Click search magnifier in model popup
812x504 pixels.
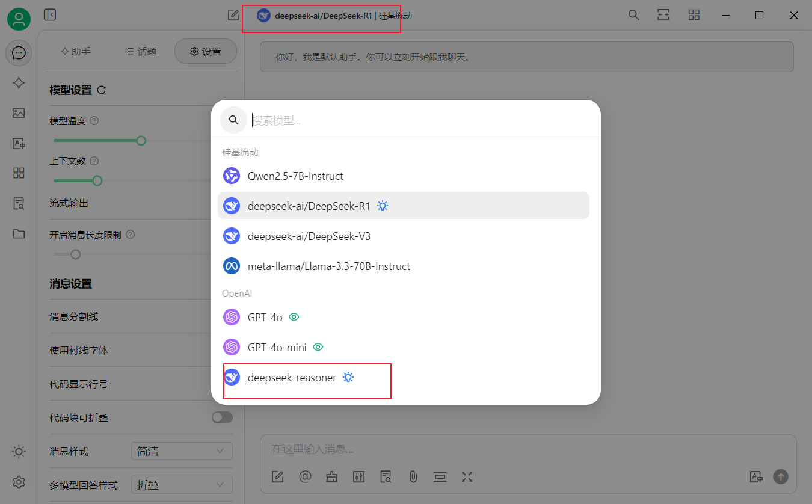click(x=233, y=120)
